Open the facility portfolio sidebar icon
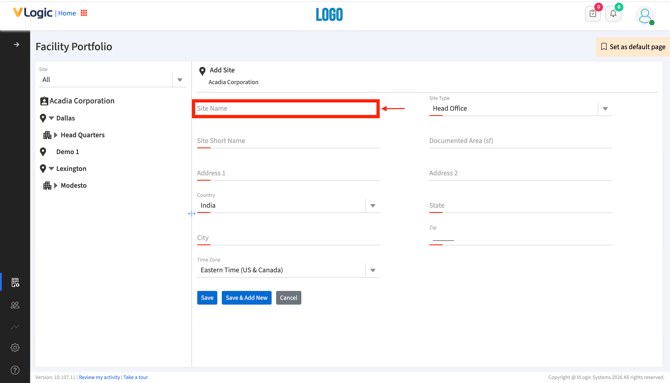 [x=15, y=283]
